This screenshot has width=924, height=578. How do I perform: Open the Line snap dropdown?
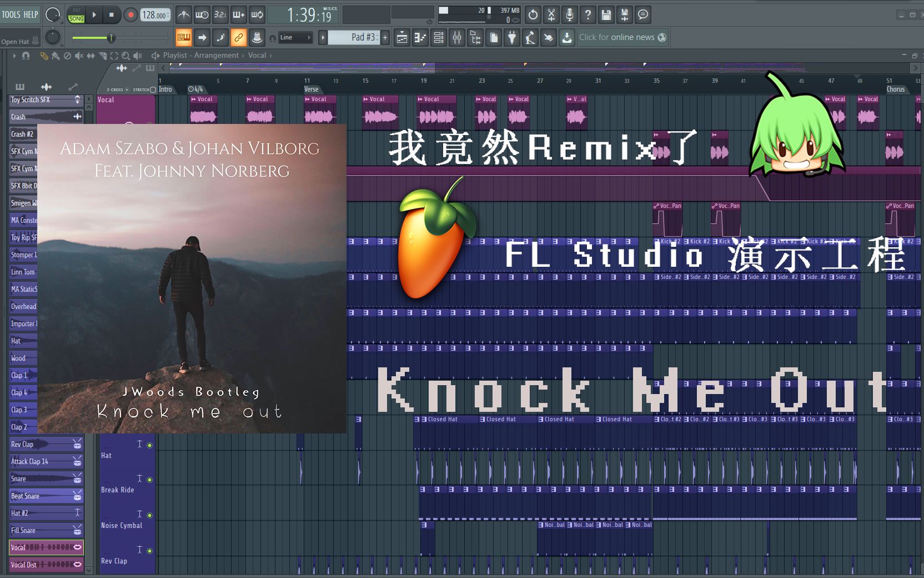click(295, 38)
